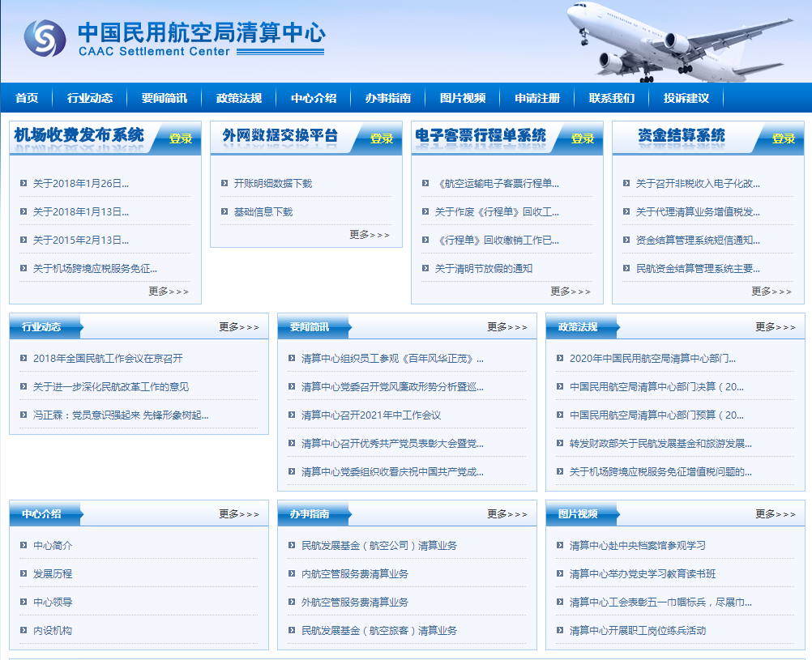Screen dimensions: 812x660
Task: Open 关于进一步深化民航改革工作的意见
Action: [x=111, y=387]
